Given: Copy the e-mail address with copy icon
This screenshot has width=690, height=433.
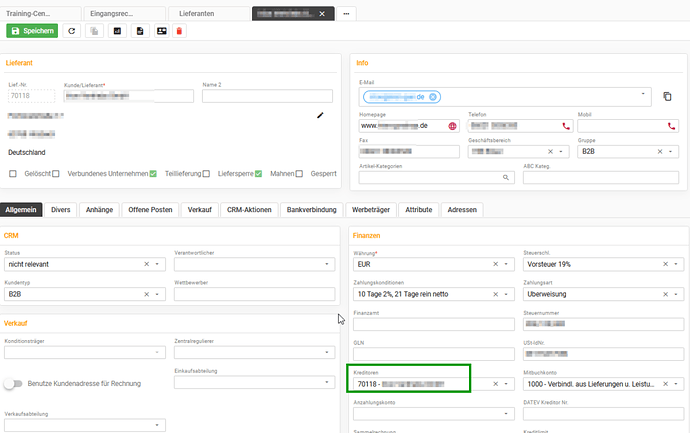Looking at the screenshot, I should point(667,96).
